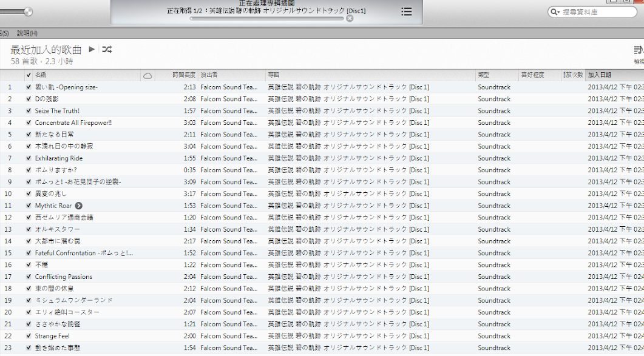This screenshot has width=644, height=356.
Task: Select the song ポムりますか?
Action: tap(56, 170)
